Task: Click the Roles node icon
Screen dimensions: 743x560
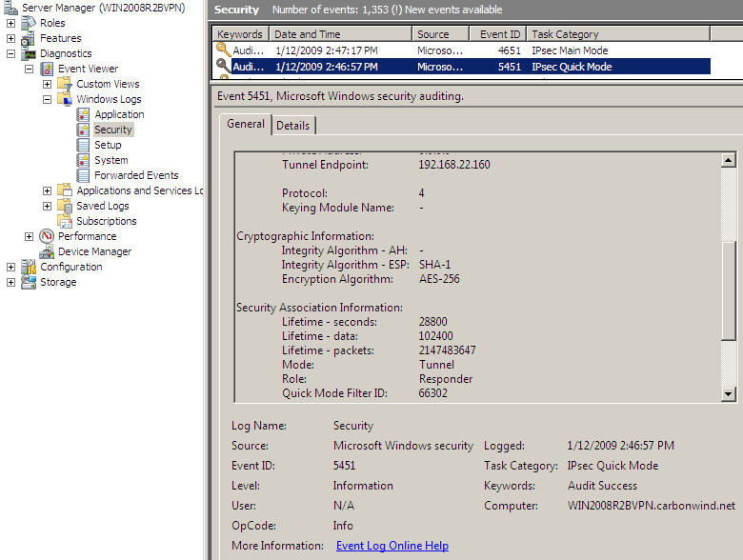Action: point(29,23)
